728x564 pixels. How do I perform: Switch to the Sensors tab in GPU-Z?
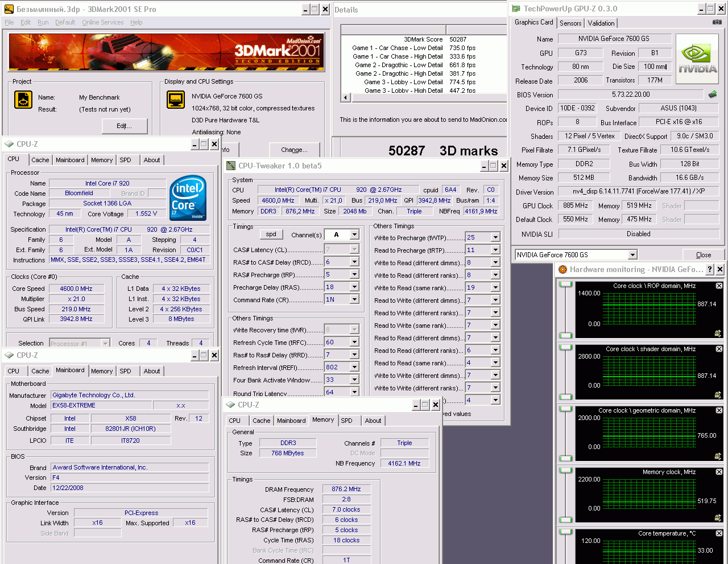(x=570, y=23)
